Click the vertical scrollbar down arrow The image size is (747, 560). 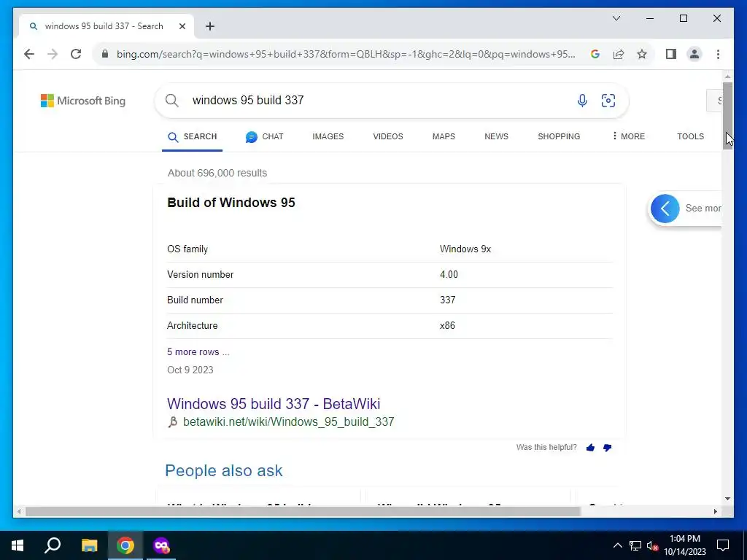(x=727, y=499)
